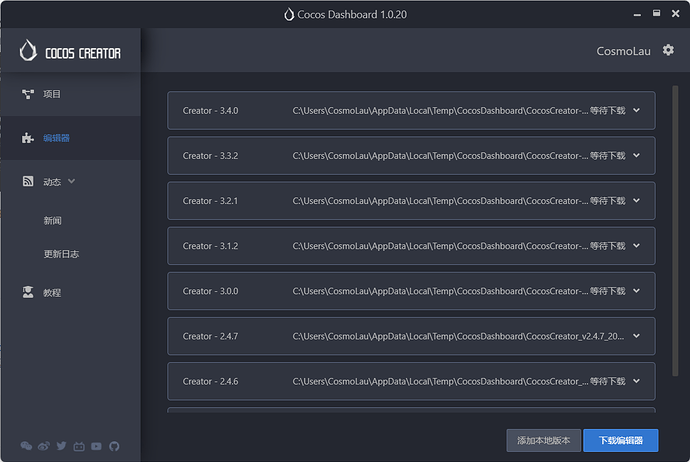Viewport: 690px width, 462px height.
Task: Expand options for Creator - 3.4.0
Action: click(636, 110)
